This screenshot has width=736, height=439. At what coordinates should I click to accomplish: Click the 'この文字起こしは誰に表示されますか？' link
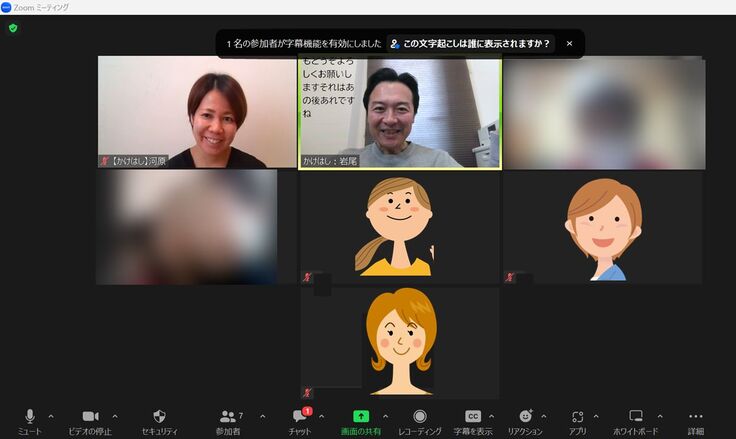[x=469, y=44]
